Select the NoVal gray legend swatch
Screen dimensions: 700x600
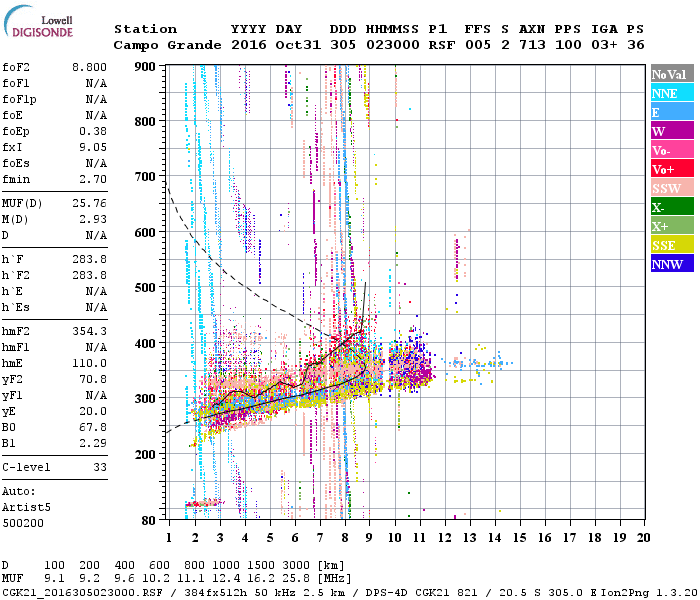[x=672, y=73]
